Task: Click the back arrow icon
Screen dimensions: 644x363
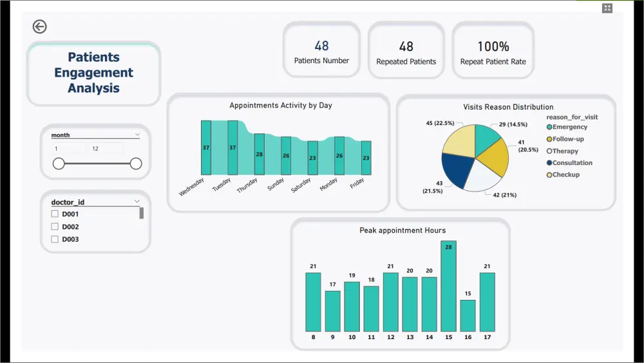Action: point(39,26)
